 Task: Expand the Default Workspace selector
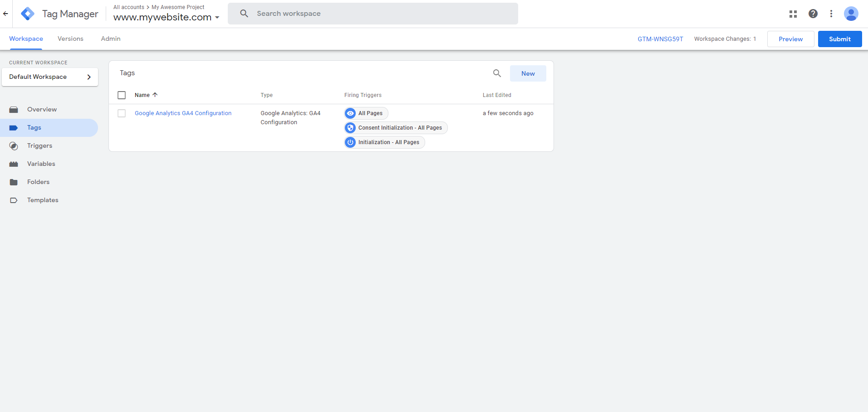point(50,77)
